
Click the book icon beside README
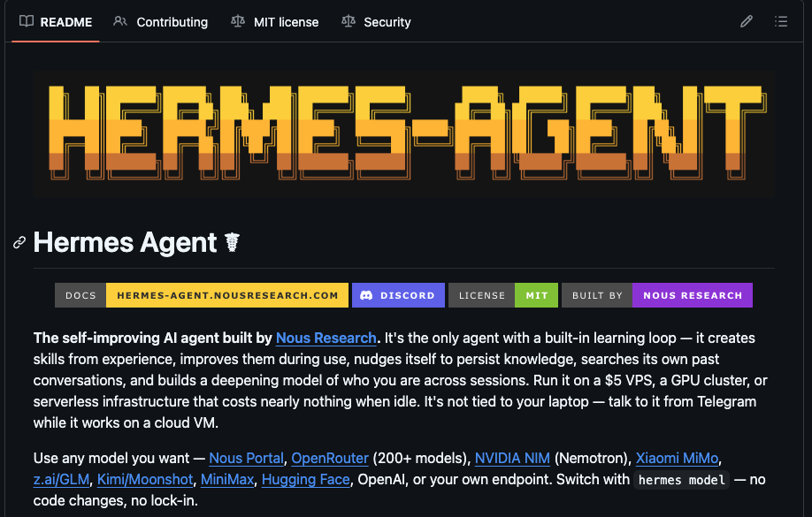click(x=27, y=21)
